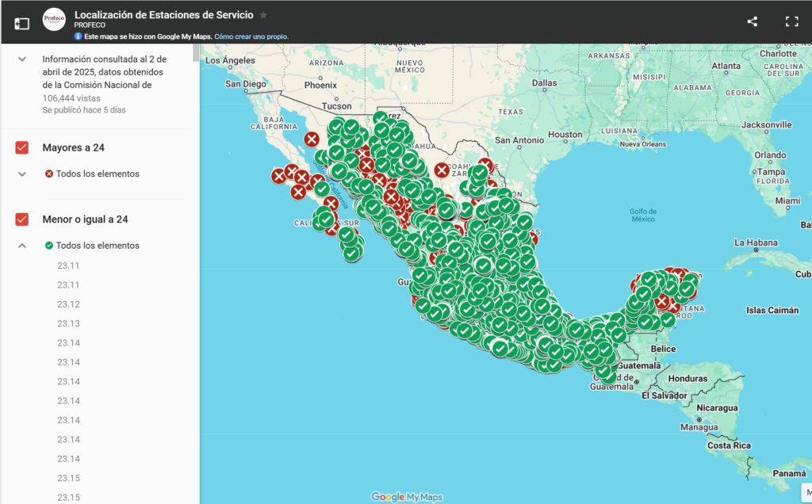Image resolution: width=812 pixels, height=504 pixels.
Task: Collapse Todos los elementos under Menor o igual a 24
Action: pyautogui.click(x=22, y=246)
